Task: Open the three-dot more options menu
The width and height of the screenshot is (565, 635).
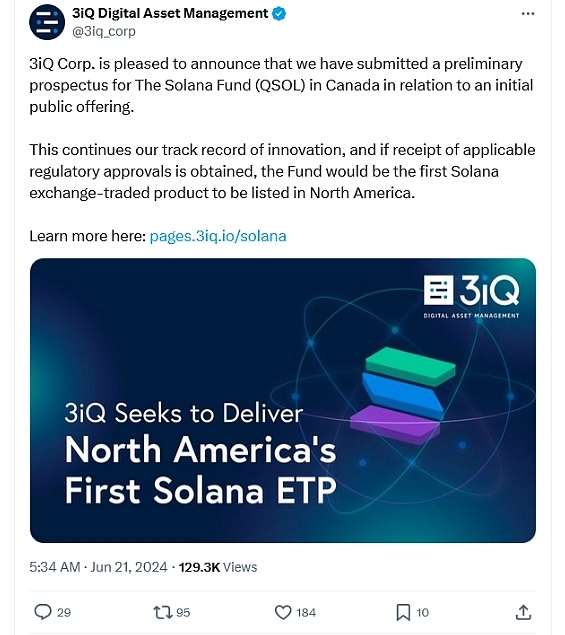Action: (x=527, y=14)
